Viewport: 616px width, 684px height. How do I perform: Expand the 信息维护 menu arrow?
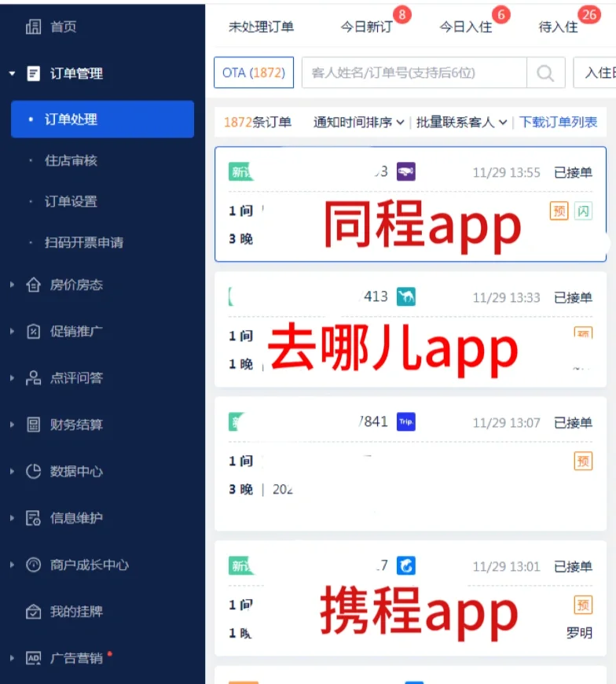pyautogui.click(x=13, y=518)
